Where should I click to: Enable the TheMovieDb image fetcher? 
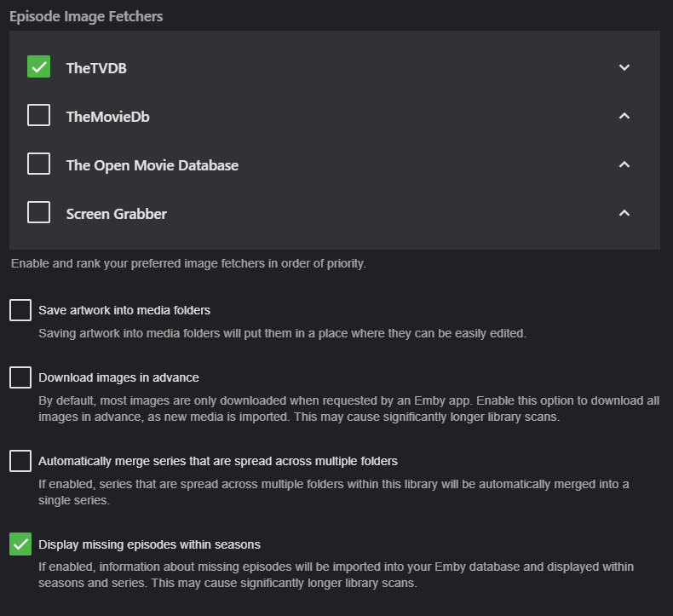[x=38, y=115]
